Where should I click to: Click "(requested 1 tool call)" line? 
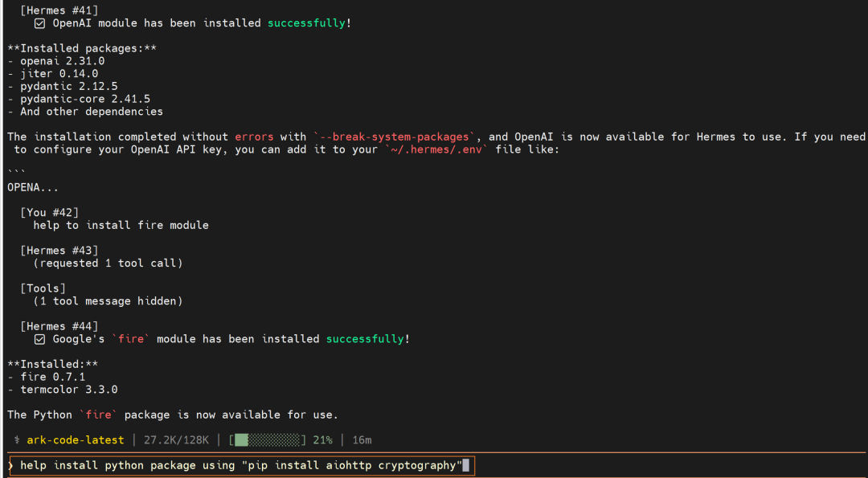[108, 264]
